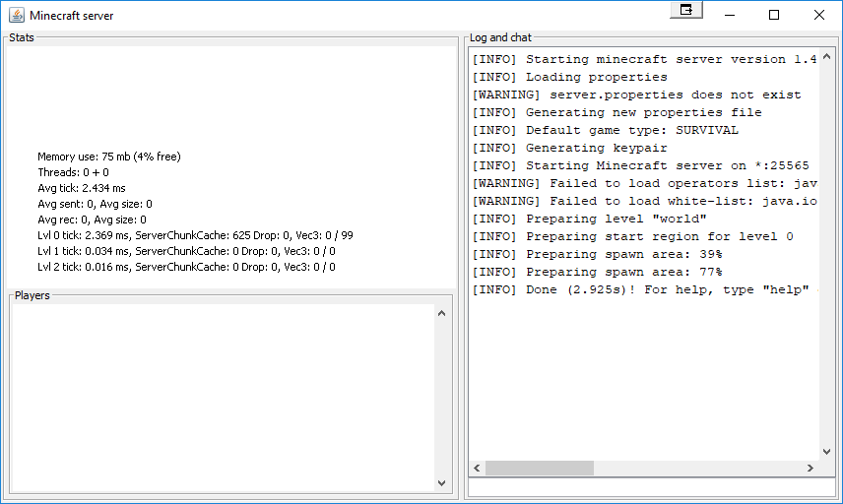Image resolution: width=843 pixels, height=504 pixels.
Task: Maximize the Minecraft server window
Action: 774,15
